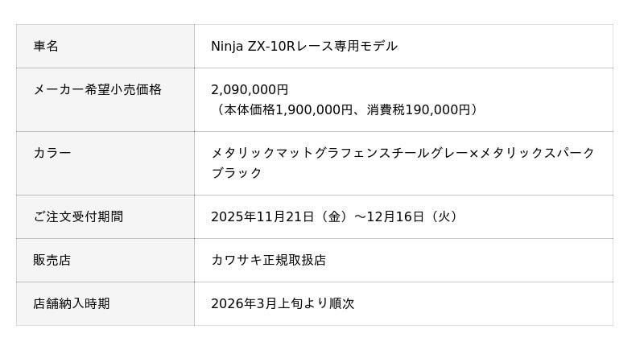Select the 2,090,000円 price text
This screenshot has width=644, height=350.
click(250, 90)
